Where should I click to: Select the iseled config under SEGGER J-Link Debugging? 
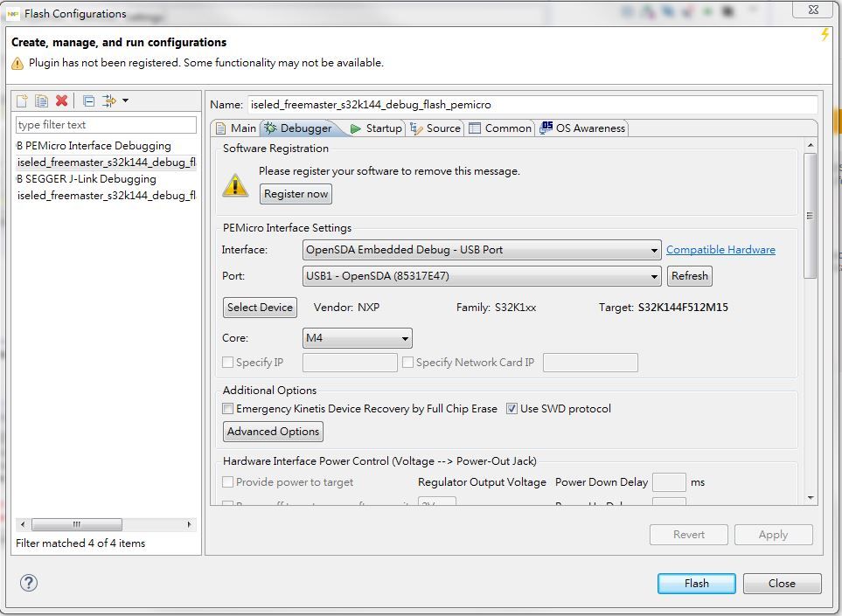[x=107, y=196]
